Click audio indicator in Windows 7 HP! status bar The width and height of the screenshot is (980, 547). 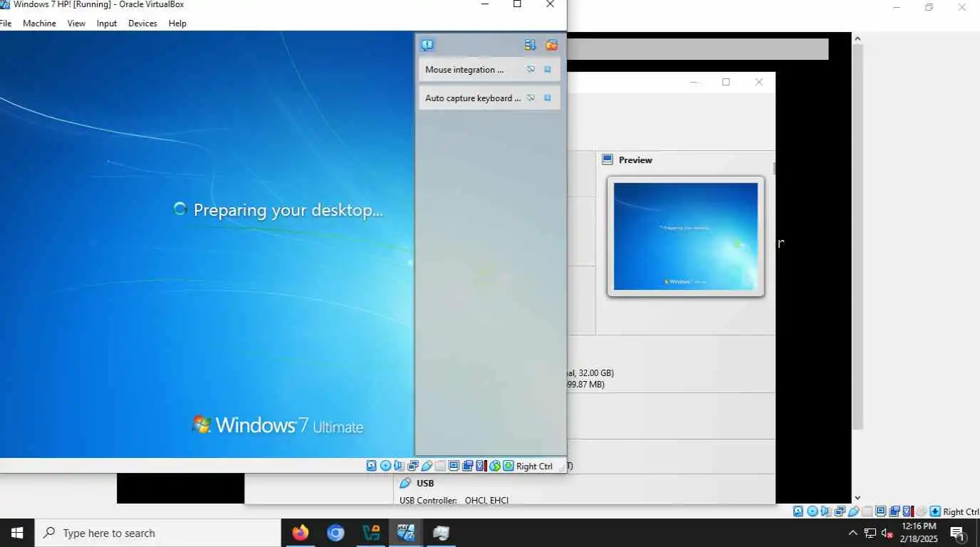pyautogui.click(x=398, y=466)
